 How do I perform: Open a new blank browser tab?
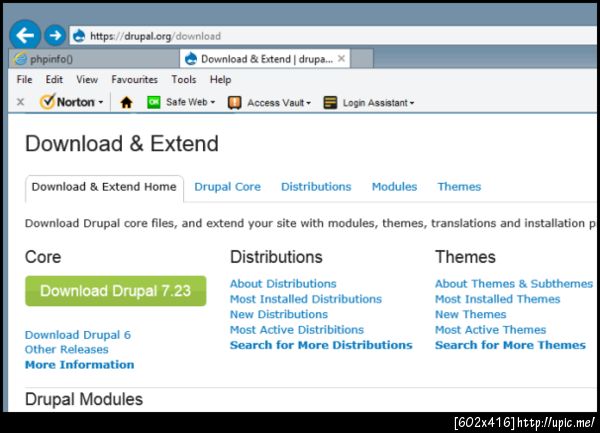pyautogui.click(x=362, y=59)
